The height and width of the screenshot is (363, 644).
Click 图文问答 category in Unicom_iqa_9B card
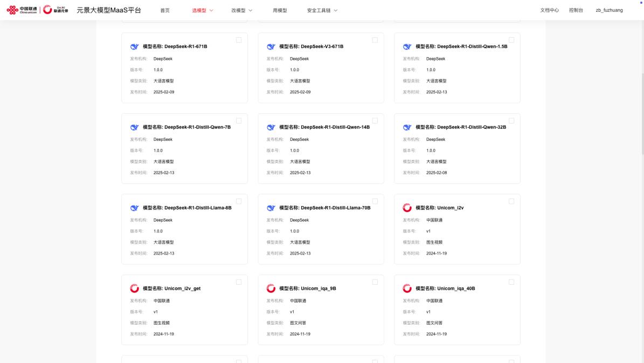(298, 323)
